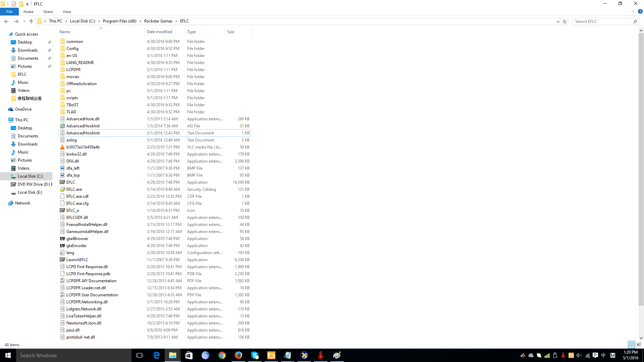Switch to large icons view layout
This screenshot has height=362, width=644.
[x=639, y=345]
